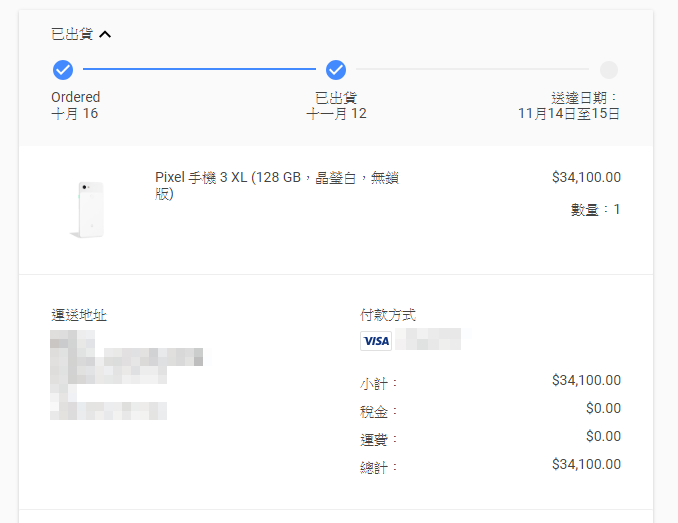Click the pending delivery step circle

coord(609,70)
